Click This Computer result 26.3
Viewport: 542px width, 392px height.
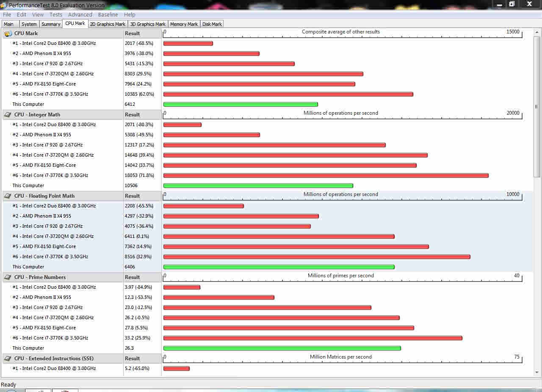[x=129, y=348]
